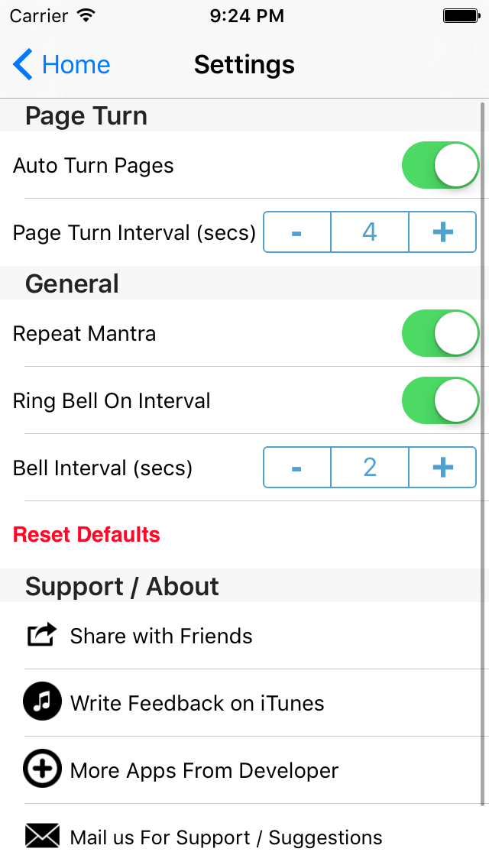The width and height of the screenshot is (489, 868).
Task: Go back to Home
Action: click(76, 65)
